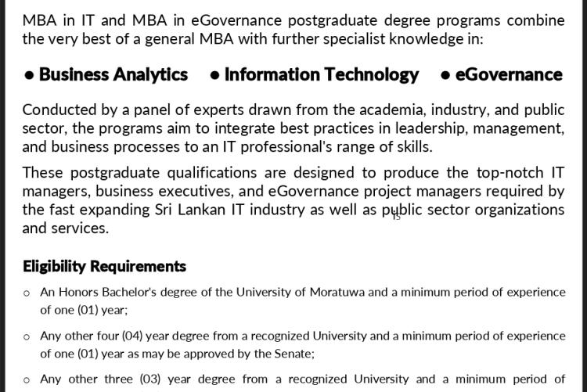Click the bold "Information Technology" heading
The height and width of the screenshot is (392, 587).
(322, 75)
